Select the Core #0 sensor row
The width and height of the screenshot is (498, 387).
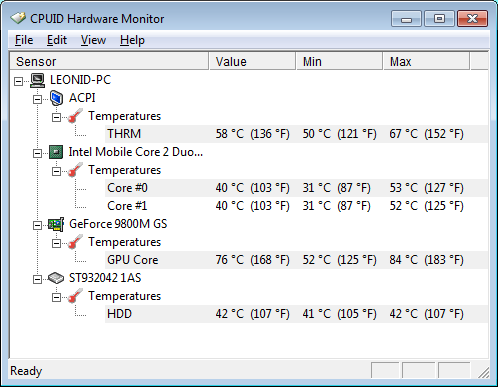pyautogui.click(x=297, y=188)
